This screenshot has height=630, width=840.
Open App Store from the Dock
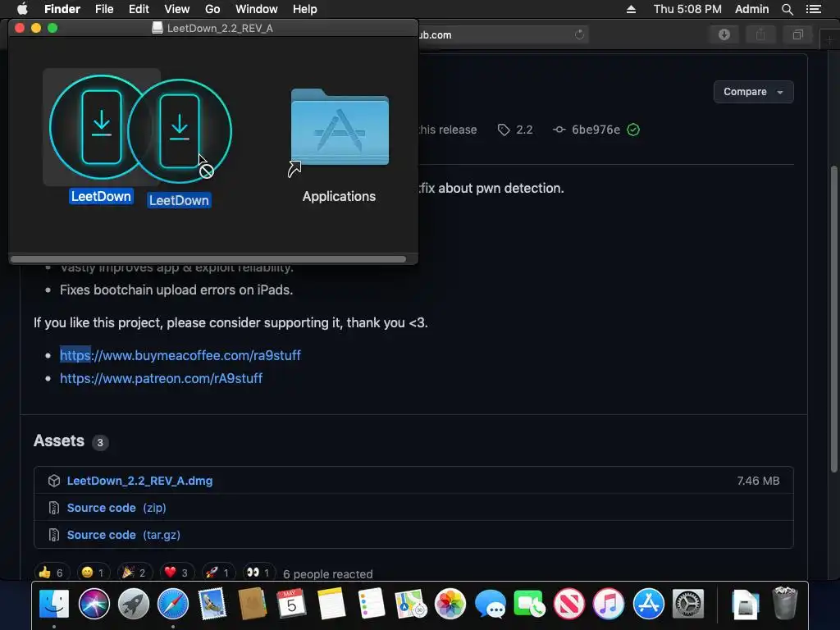click(648, 605)
